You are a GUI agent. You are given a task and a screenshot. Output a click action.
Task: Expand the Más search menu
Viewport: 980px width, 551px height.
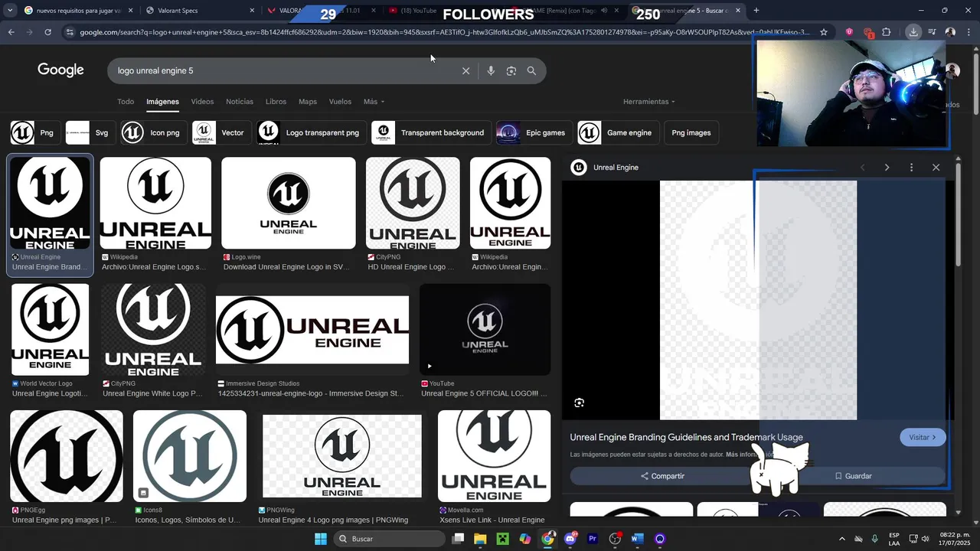pyautogui.click(x=374, y=102)
